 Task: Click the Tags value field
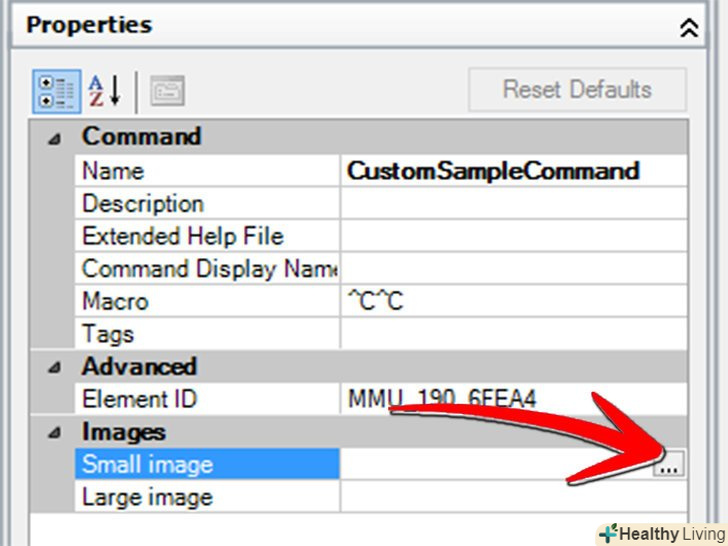pos(514,333)
